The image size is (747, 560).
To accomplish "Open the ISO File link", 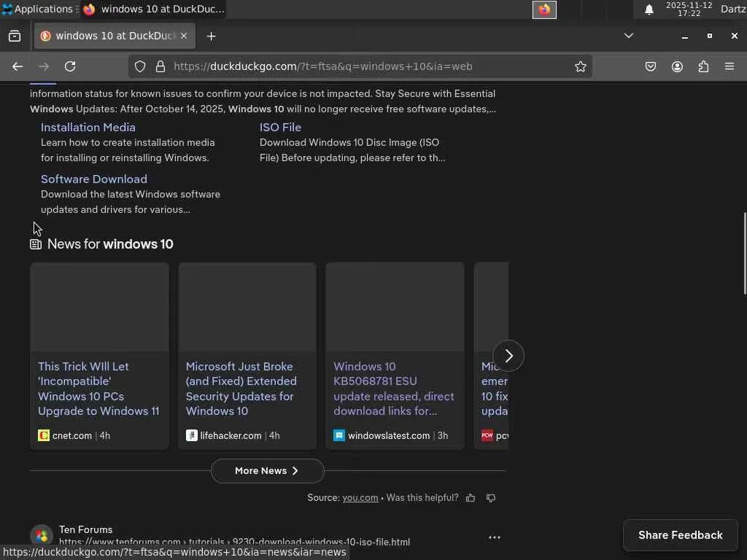I will [x=280, y=127].
